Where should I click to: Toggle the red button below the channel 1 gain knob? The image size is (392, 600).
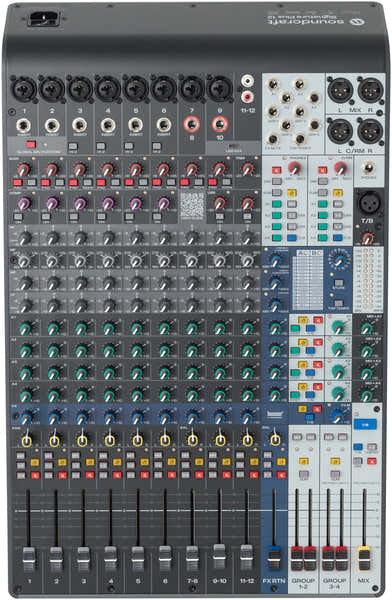coord(17,183)
